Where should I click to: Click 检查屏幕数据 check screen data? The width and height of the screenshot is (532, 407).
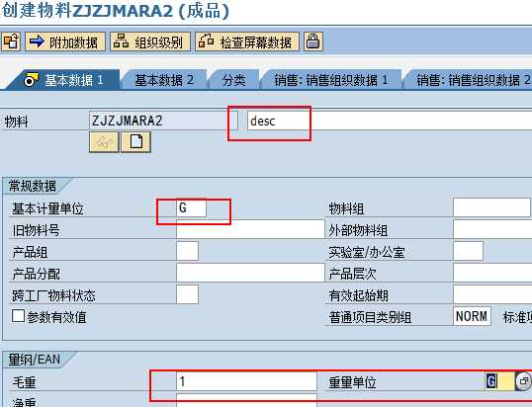[x=247, y=41]
